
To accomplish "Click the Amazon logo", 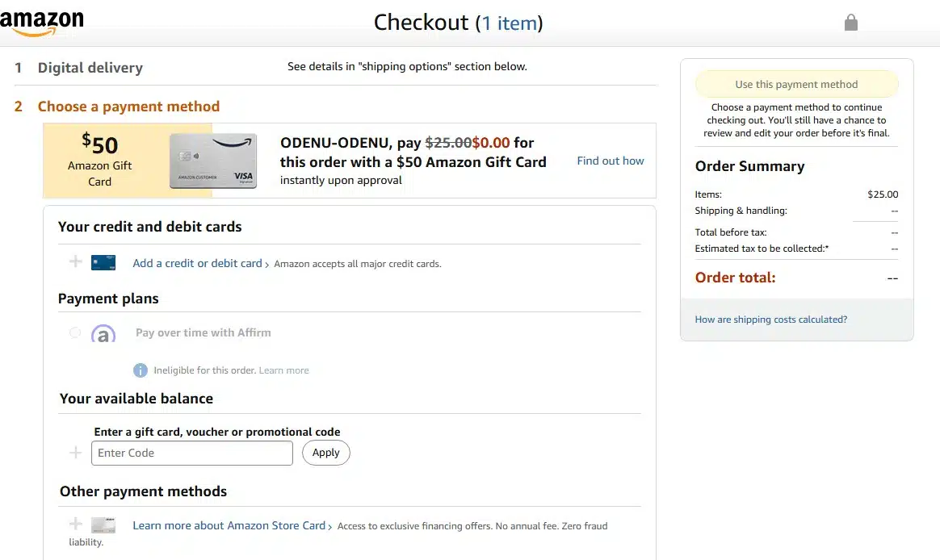I will click(x=42, y=22).
